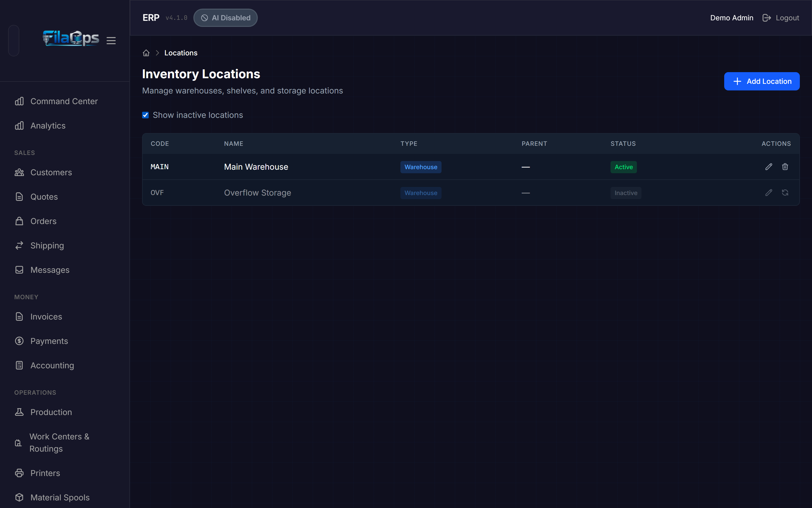Click the Invoices document icon
812x508 pixels.
point(20,316)
